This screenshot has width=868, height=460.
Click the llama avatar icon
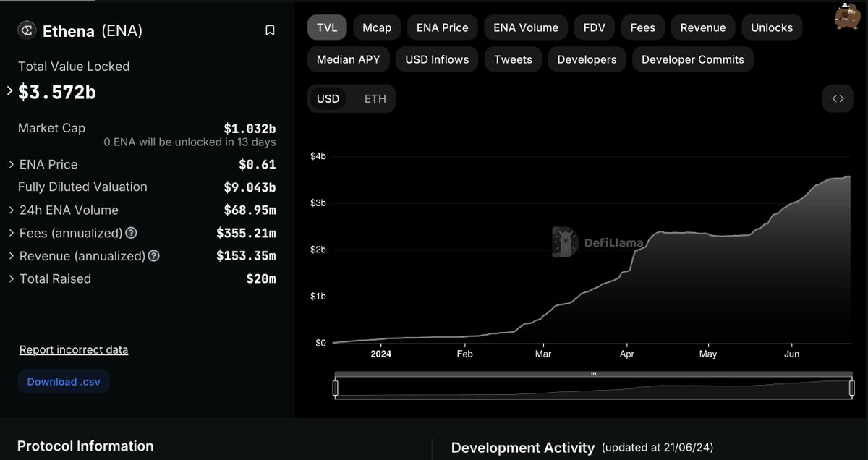846,16
